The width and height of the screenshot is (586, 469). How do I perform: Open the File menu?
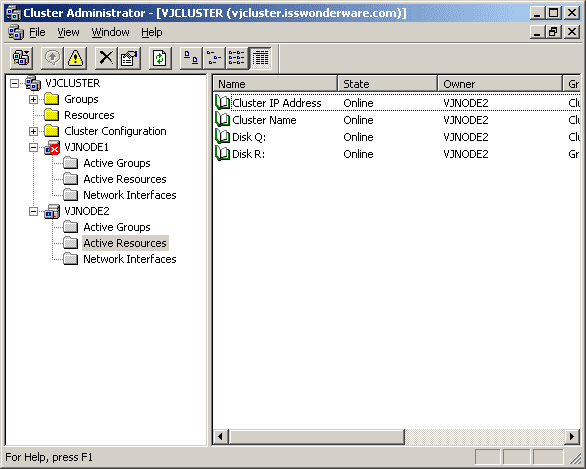37,33
